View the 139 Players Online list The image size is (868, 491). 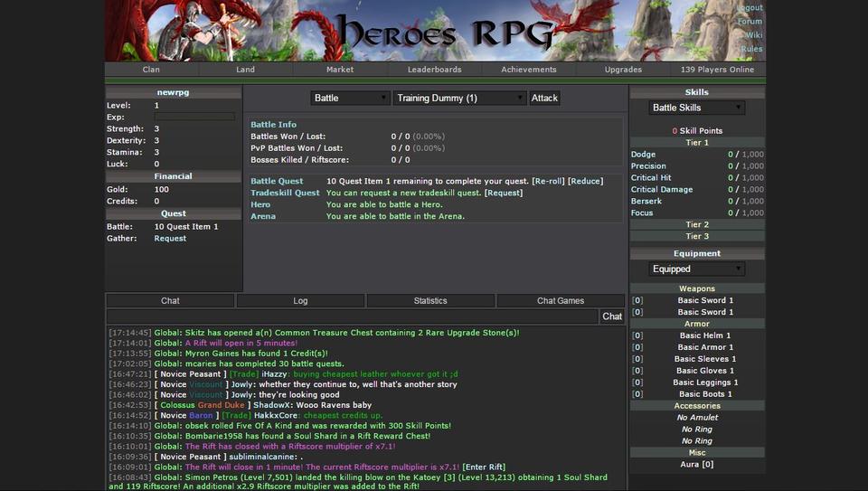[717, 70]
